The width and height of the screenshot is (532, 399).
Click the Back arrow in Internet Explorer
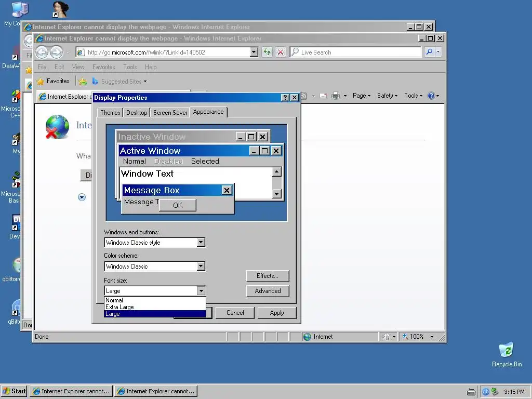click(42, 52)
